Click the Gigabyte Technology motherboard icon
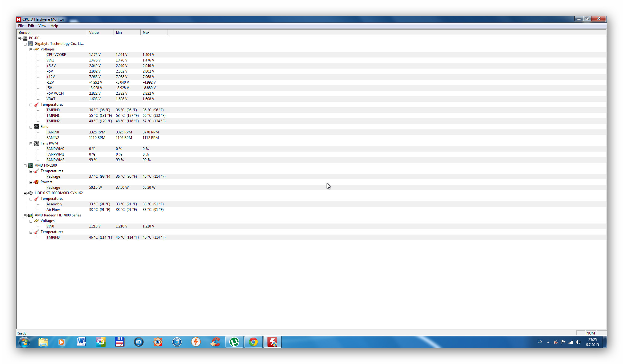The image size is (623, 364). pyautogui.click(x=31, y=44)
